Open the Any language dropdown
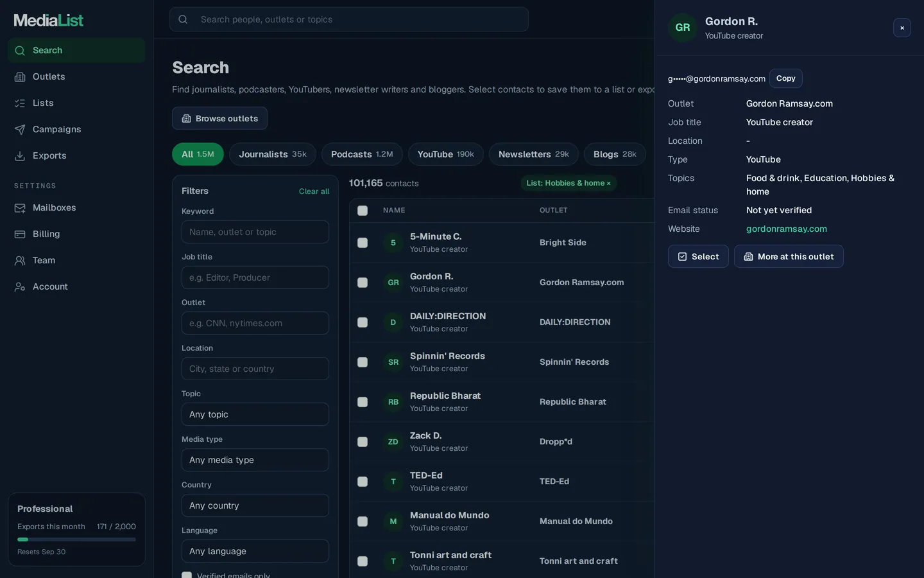 pos(255,551)
